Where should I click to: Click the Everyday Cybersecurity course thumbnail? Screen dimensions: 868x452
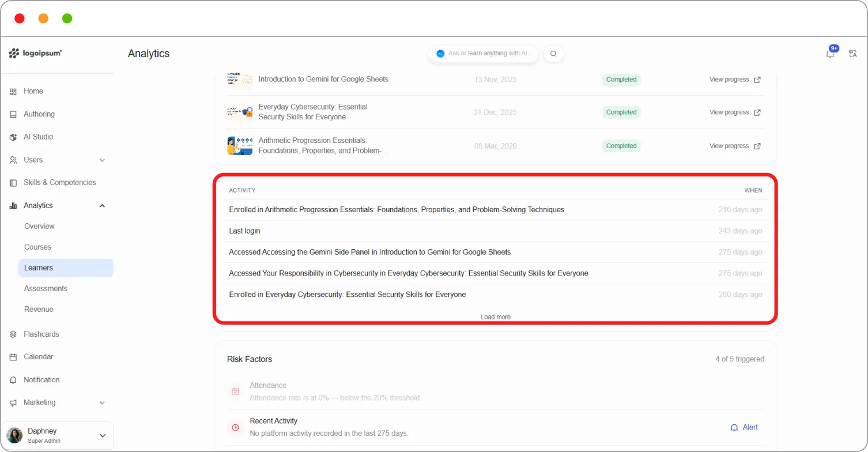pyautogui.click(x=240, y=112)
